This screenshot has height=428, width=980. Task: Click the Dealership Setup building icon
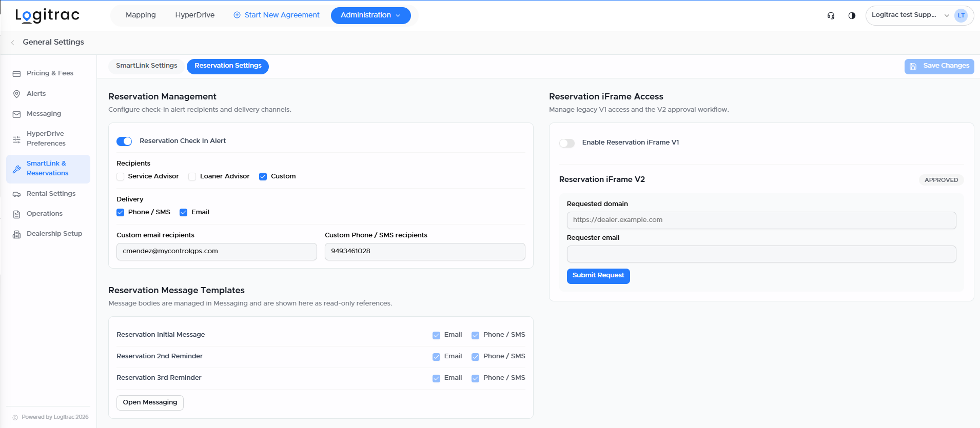coord(16,234)
